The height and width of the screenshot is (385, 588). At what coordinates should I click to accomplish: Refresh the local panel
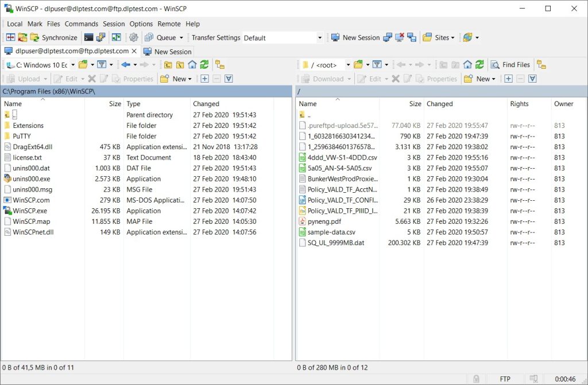[204, 65]
